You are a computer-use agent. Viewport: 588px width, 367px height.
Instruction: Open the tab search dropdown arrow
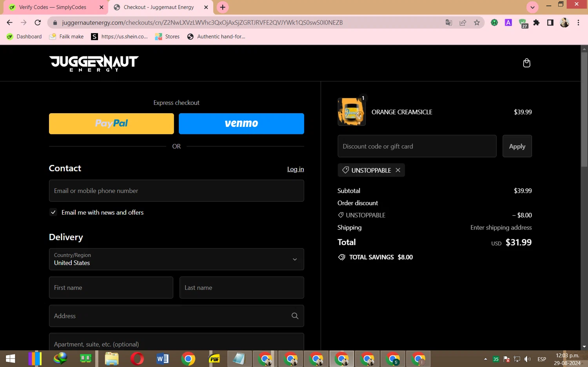[532, 7]
